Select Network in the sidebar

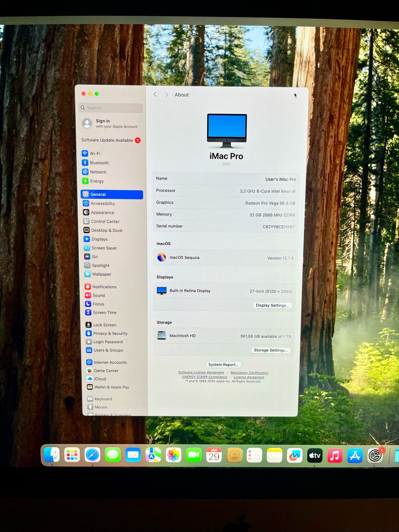[94, 172]
